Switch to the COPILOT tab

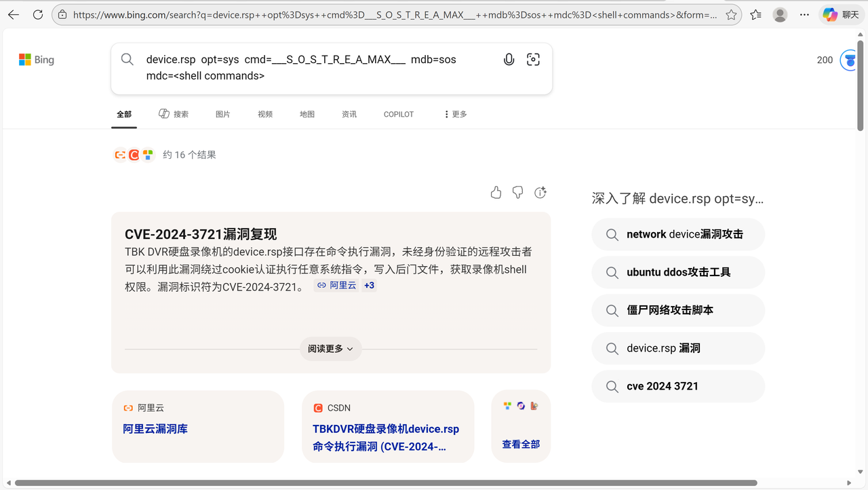[399, 114]
